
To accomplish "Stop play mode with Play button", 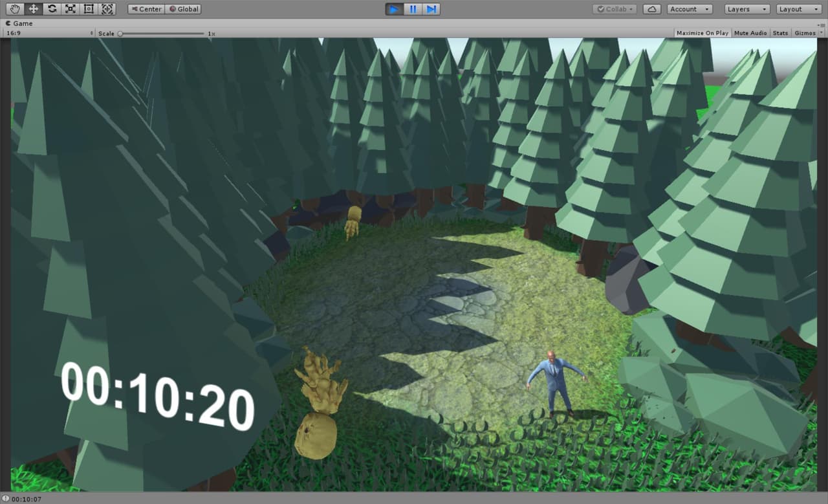I will coord(394,9).
